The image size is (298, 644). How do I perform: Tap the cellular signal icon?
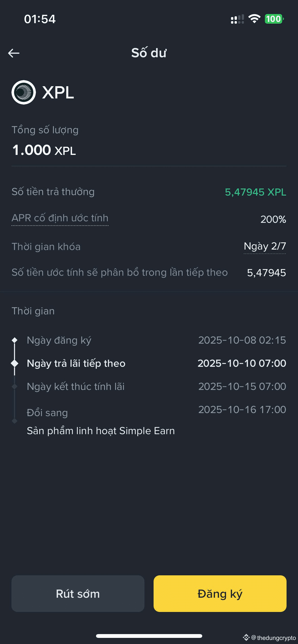point(237,19)
